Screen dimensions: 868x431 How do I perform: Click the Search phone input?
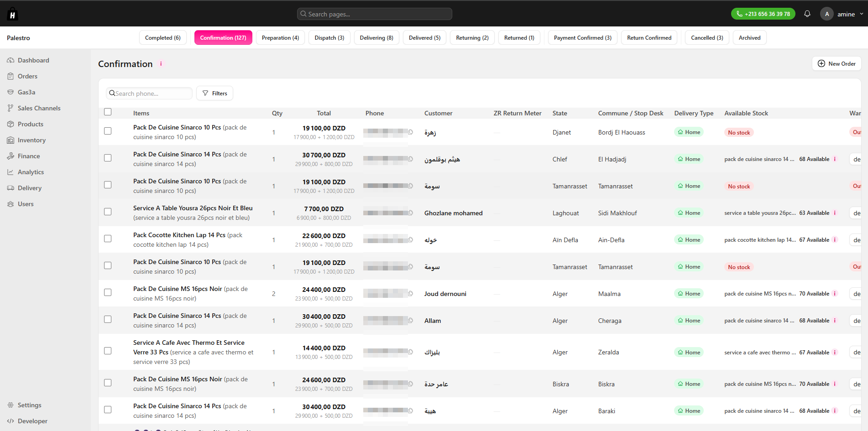pos(149,93)
